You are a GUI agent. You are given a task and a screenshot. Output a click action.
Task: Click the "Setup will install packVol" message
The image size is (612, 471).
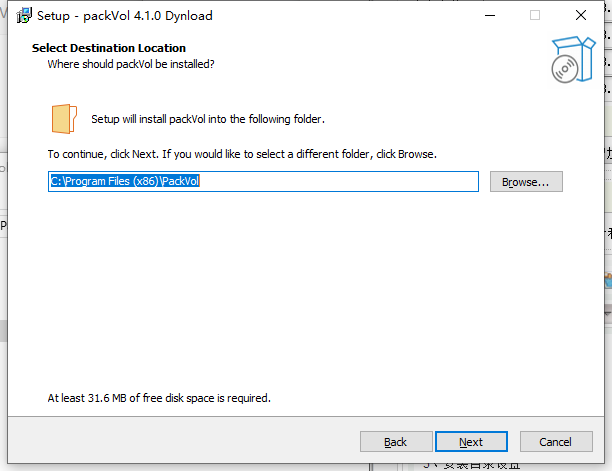pyautogui.click(x=208, y=119)
